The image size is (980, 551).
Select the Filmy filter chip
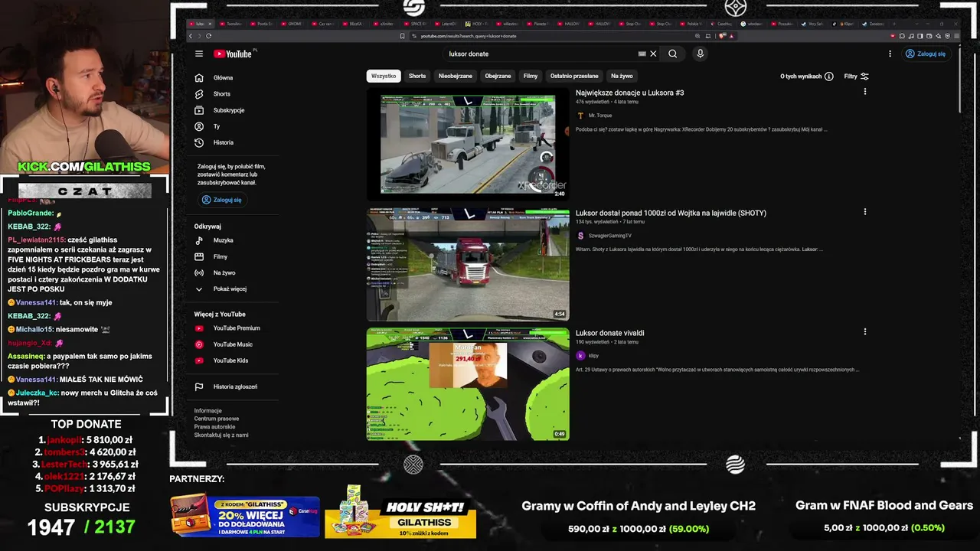pos(531,76)
